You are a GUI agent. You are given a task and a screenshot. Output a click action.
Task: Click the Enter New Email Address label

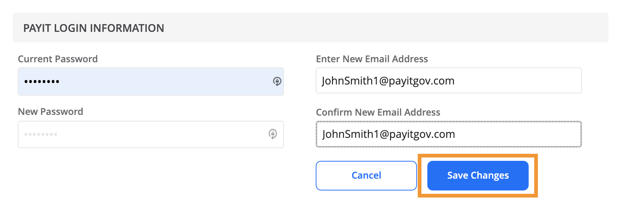pyautogui.click(x=372, y=59)
